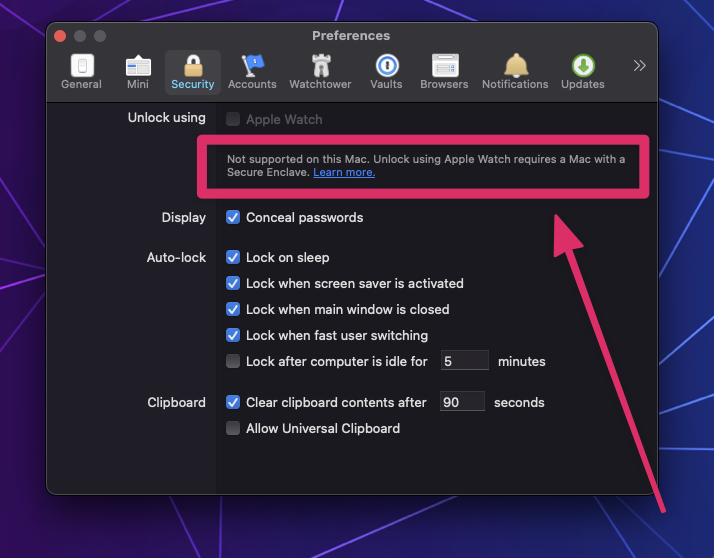
Task: Click the idle minutes input field
Action: coord(463,361)
